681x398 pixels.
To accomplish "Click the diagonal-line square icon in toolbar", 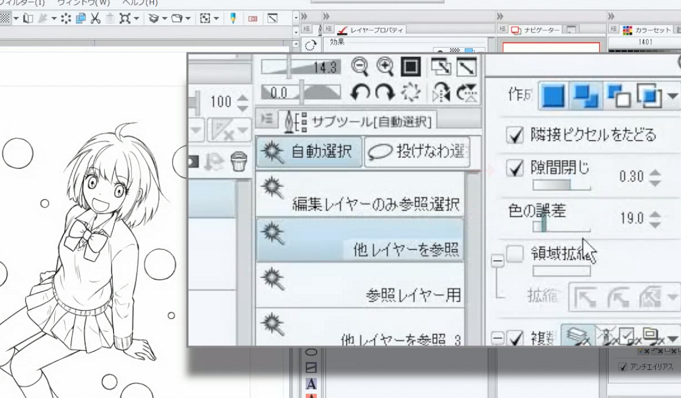I will click(272, 18).
